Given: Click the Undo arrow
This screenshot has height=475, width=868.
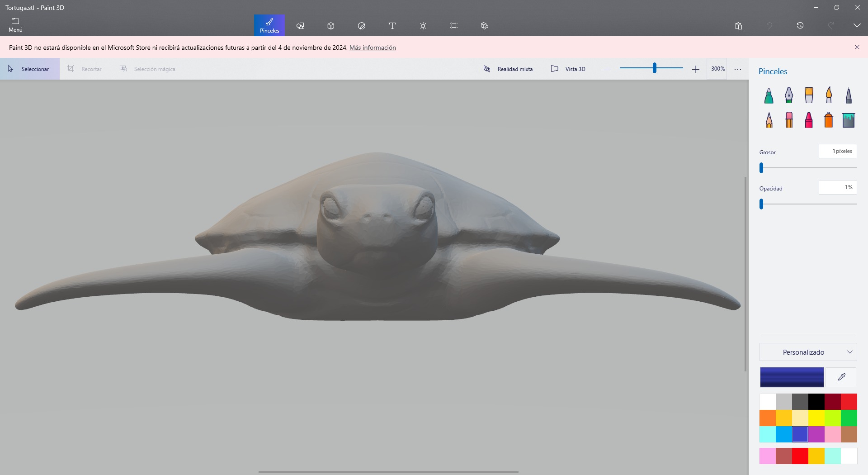Looking at the screenshot, I should (769, 26).
